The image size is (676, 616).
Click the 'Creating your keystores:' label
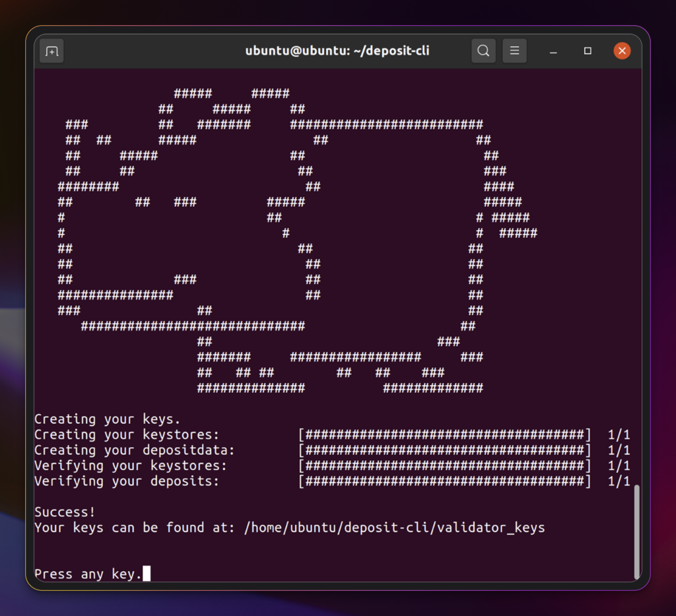pos(127,434)
